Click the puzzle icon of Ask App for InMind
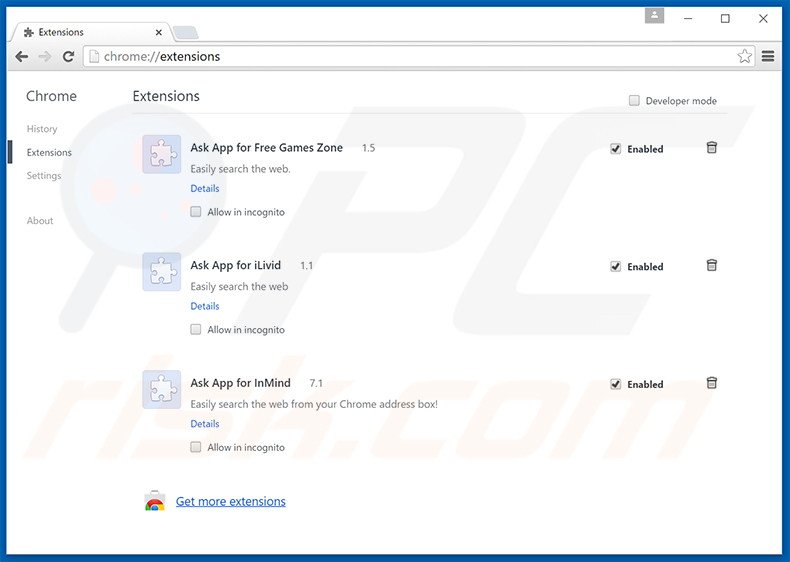The height and width of the screenshot is (562, 790). 161,389
